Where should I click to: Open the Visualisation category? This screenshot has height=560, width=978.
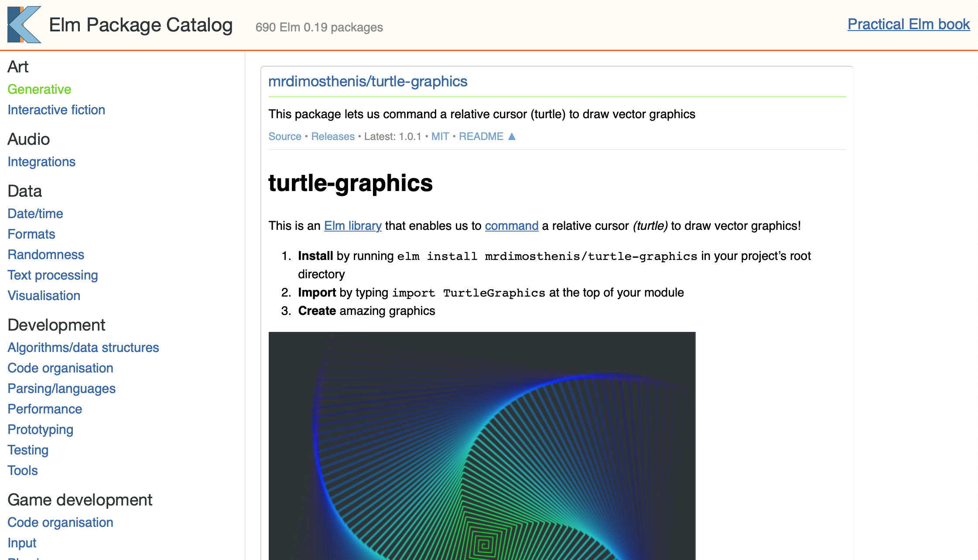click(44, 296)
